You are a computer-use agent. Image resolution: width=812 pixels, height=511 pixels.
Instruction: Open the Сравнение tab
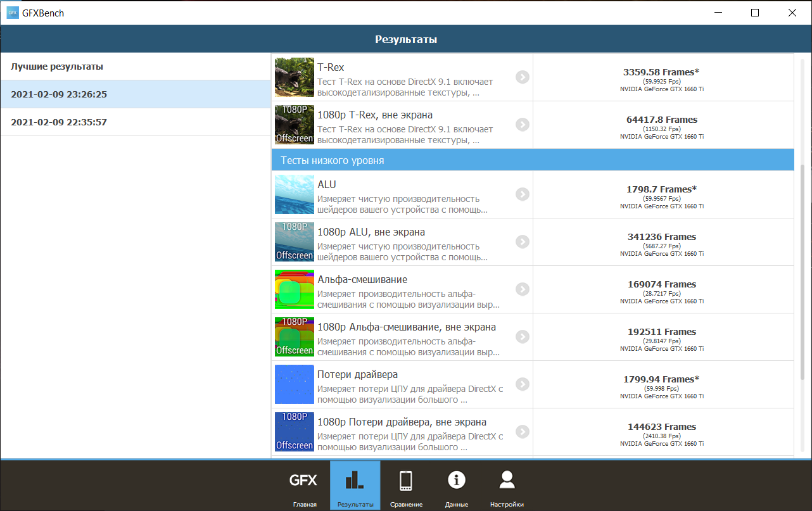[406, 486]
